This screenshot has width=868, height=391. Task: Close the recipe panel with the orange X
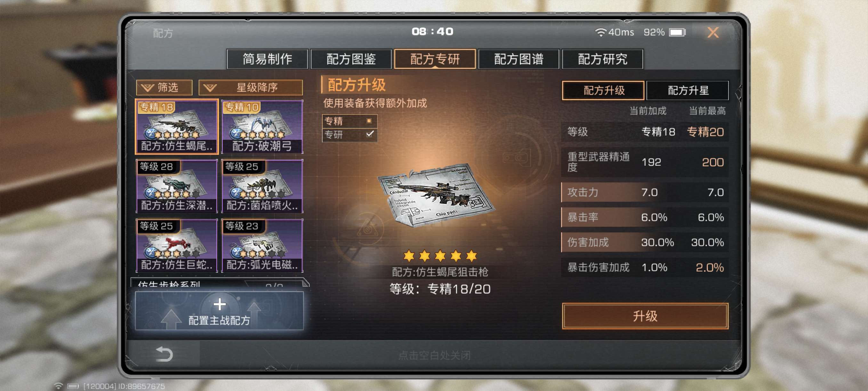(713, 32)
